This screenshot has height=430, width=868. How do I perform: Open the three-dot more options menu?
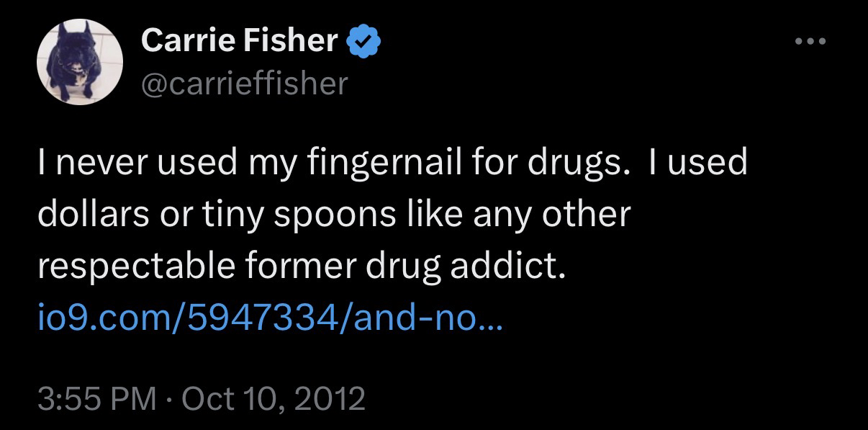tap(811, 42)
